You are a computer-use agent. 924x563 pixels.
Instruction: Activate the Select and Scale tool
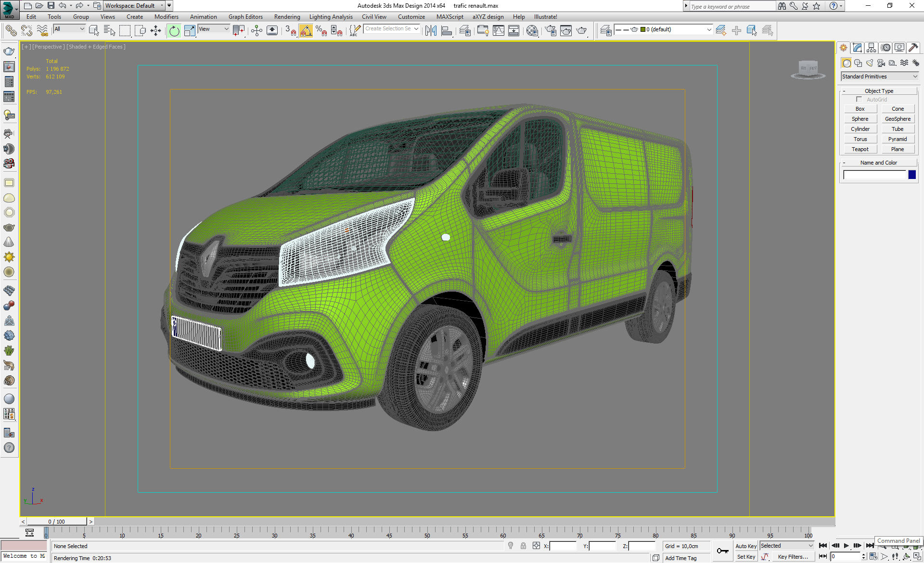coord(190,31)
